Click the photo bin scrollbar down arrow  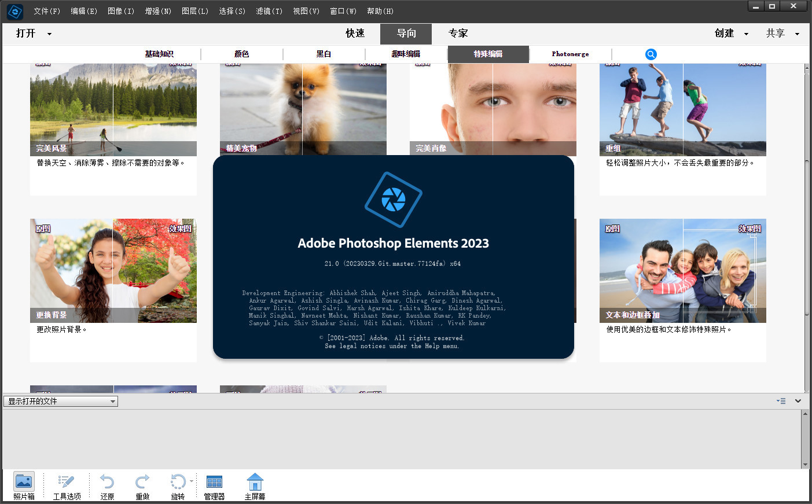805,464
